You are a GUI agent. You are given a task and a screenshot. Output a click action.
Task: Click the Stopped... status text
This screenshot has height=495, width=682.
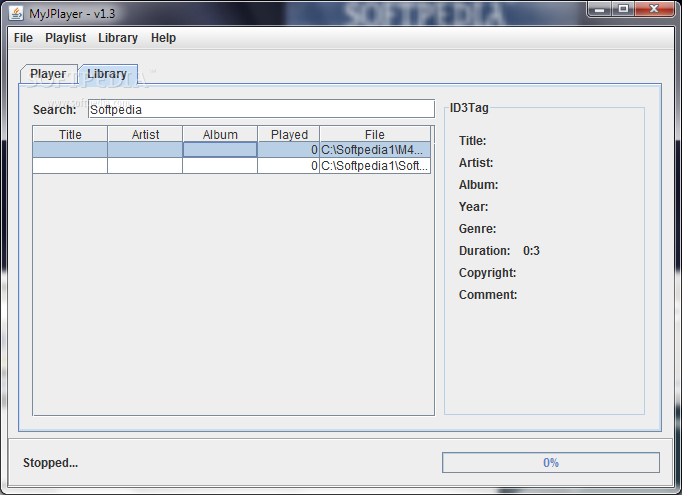coord(50,463)
